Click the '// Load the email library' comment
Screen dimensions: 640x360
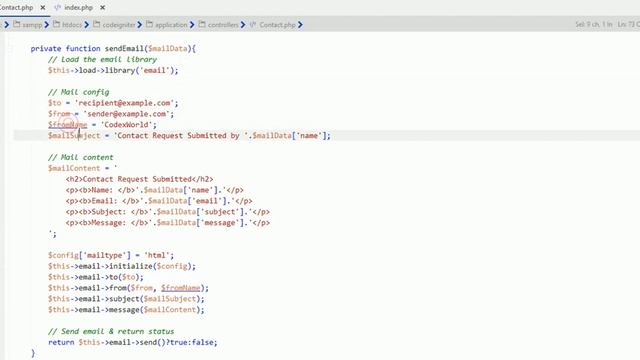pyautogui.click(x=102, y=60)
